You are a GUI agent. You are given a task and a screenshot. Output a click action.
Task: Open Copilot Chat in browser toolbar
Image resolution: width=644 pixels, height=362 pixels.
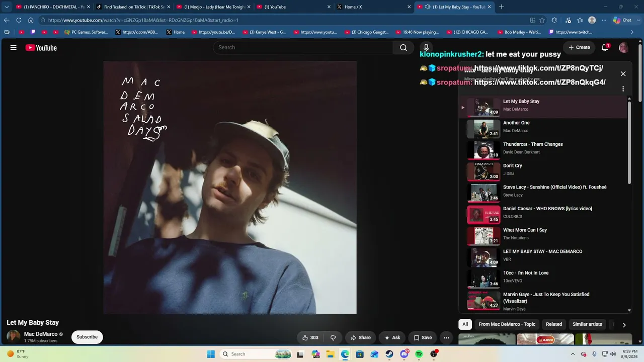point(622,20)
